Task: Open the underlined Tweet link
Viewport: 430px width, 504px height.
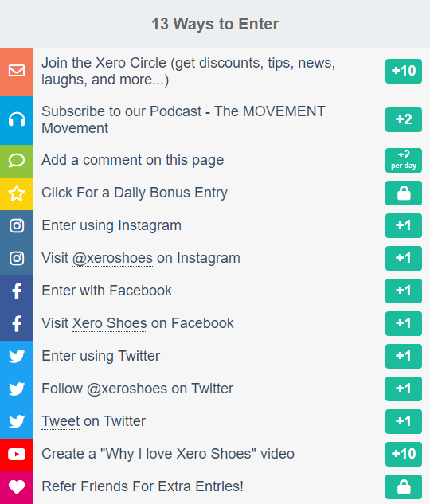Action: [x=61, y=421]
